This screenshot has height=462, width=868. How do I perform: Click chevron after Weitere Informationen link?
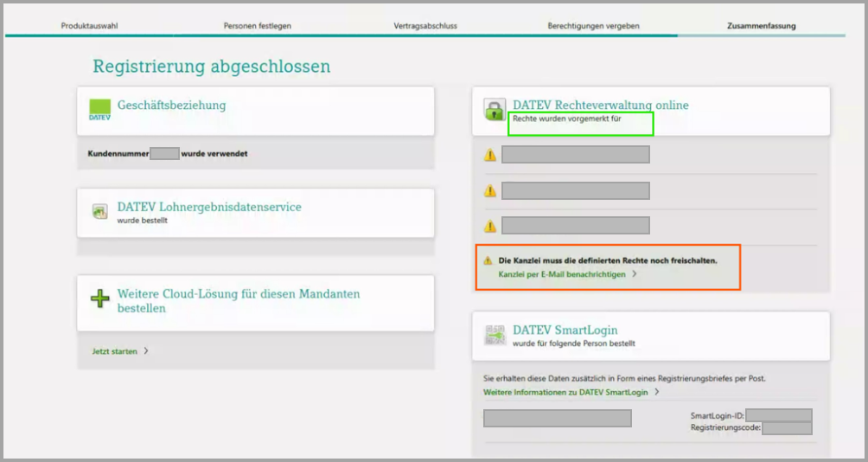coord(657,392)
